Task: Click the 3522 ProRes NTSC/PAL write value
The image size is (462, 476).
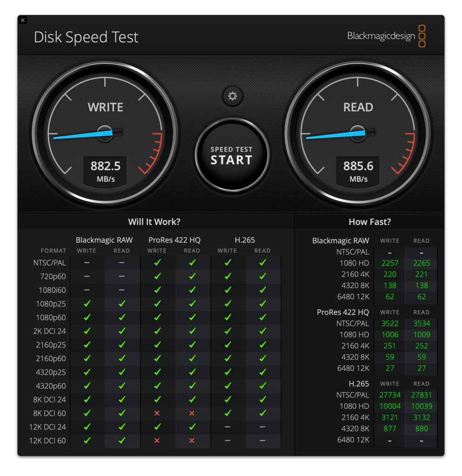Action: pyautogui.click(x=390, y=324)
